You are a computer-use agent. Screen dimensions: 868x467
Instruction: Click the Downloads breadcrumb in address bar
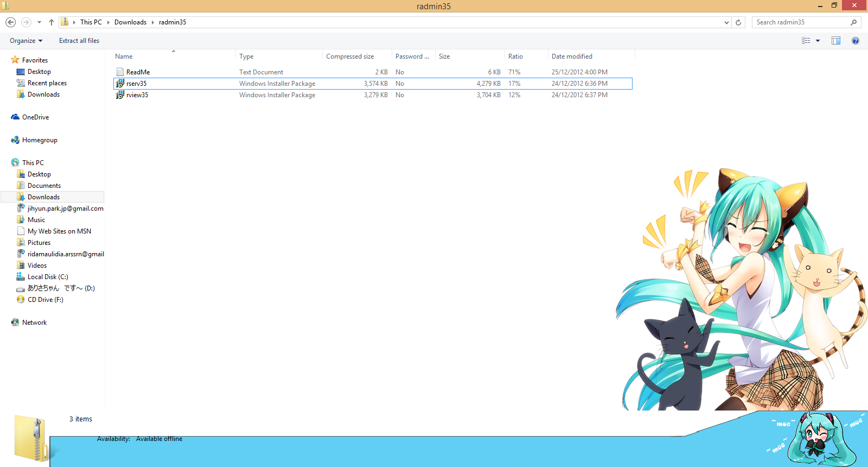click(130, 22)
